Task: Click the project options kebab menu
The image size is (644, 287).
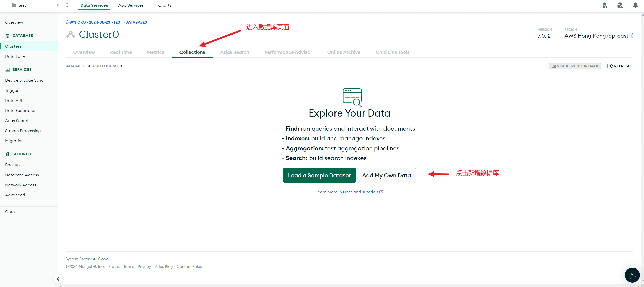Action: (x=67, y=5)
